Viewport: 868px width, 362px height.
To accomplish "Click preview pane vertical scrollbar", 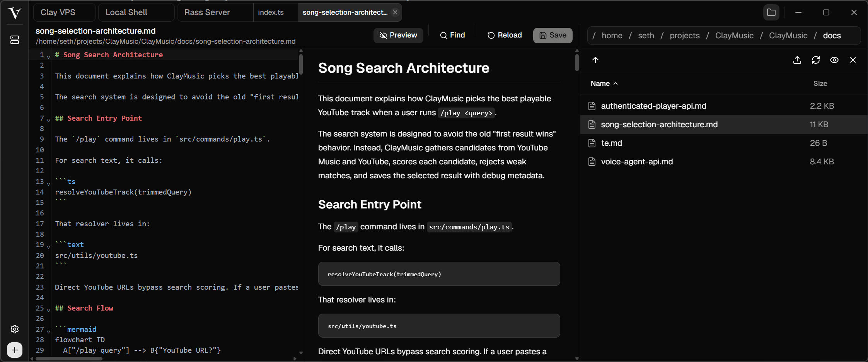I will [x=577, y=63].
